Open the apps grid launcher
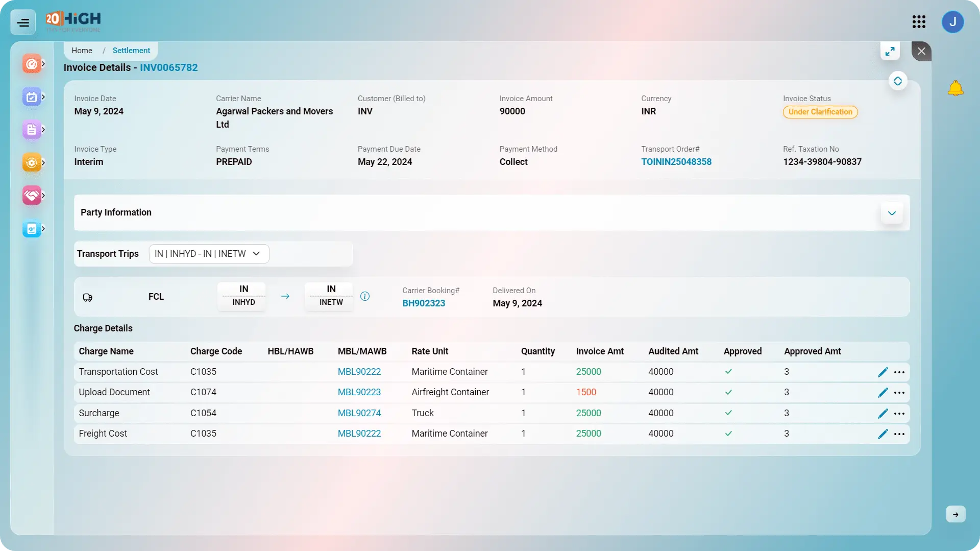 tap(919, 21)
